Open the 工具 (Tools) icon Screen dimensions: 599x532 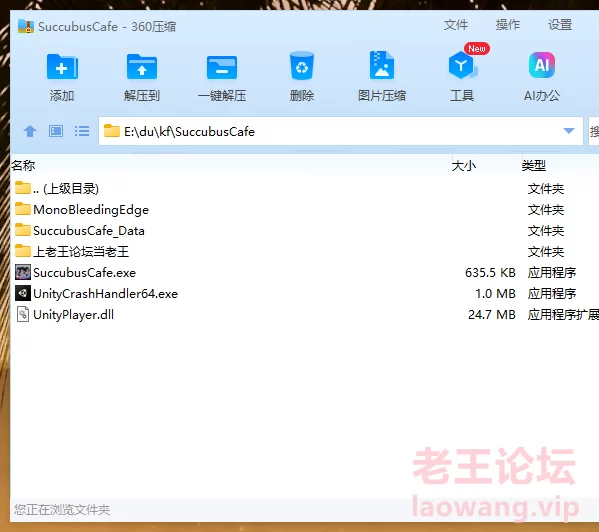[462, 66]
